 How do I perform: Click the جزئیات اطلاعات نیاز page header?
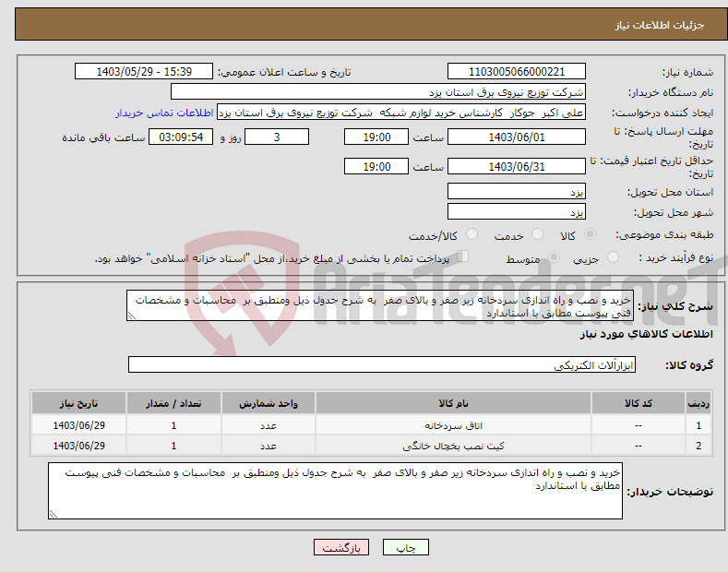[660, 25]
